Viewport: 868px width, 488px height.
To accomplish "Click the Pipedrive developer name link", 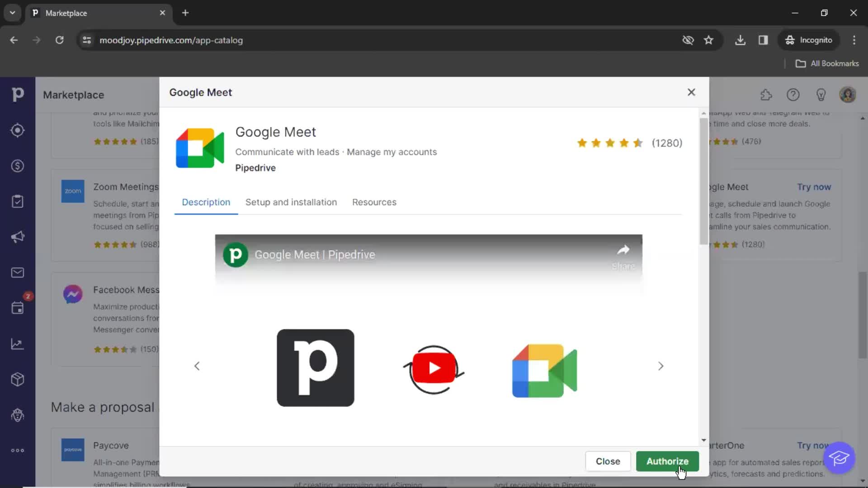I will coord(255,168).
